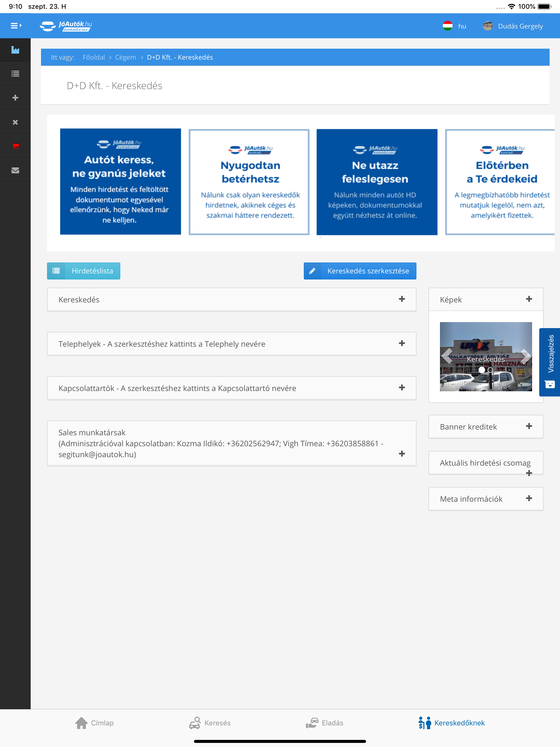Open the 'Előtérben a Te érdekeid' banner
The width and height of the screenshot is (560, 747).
(500, 182)
